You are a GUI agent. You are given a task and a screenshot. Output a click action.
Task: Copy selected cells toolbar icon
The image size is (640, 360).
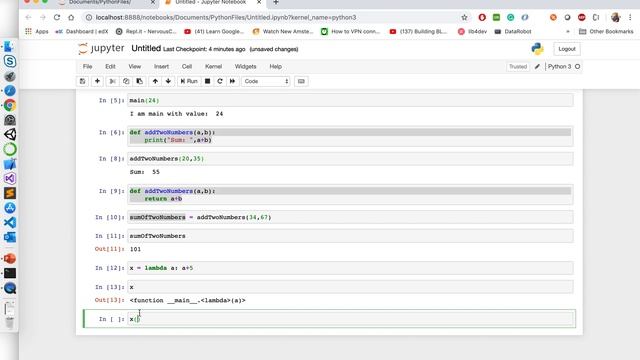point(126,81)
